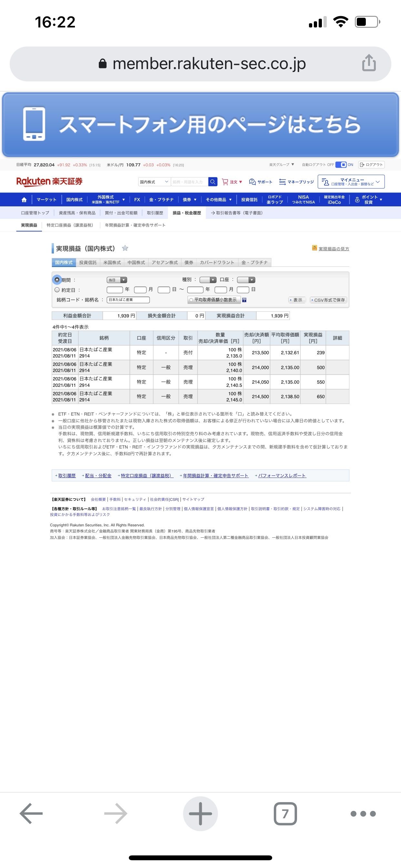Open the 期間 dropdown showing 当日
The width and height of the screenshot is (401, 868).
pos(117,280)
